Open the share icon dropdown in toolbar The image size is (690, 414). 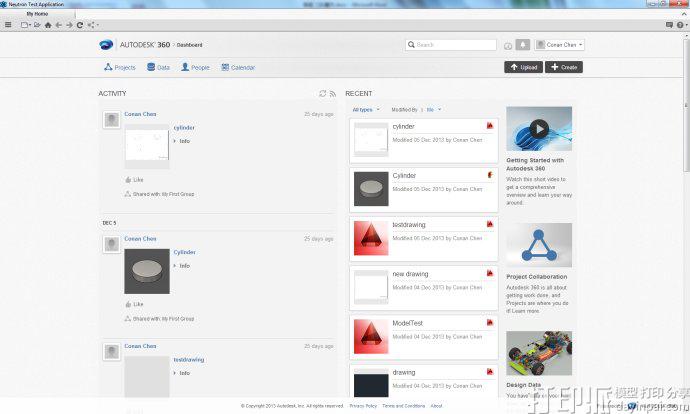(x=92, y=25)
